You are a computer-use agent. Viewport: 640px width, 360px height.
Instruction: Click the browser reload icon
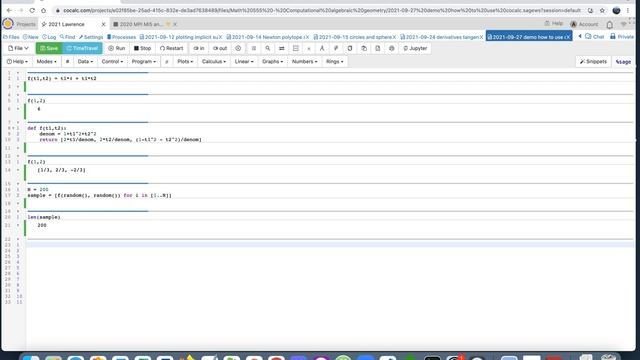32,10
